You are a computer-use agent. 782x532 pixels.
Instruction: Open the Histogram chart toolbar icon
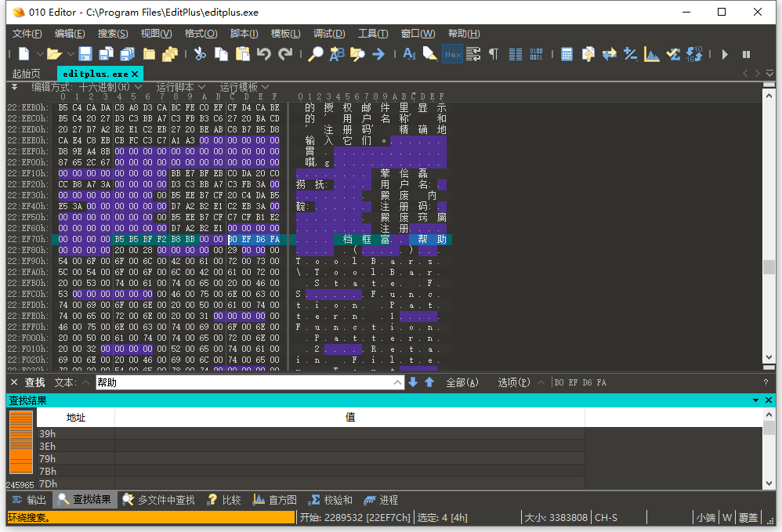pos(651,54)
